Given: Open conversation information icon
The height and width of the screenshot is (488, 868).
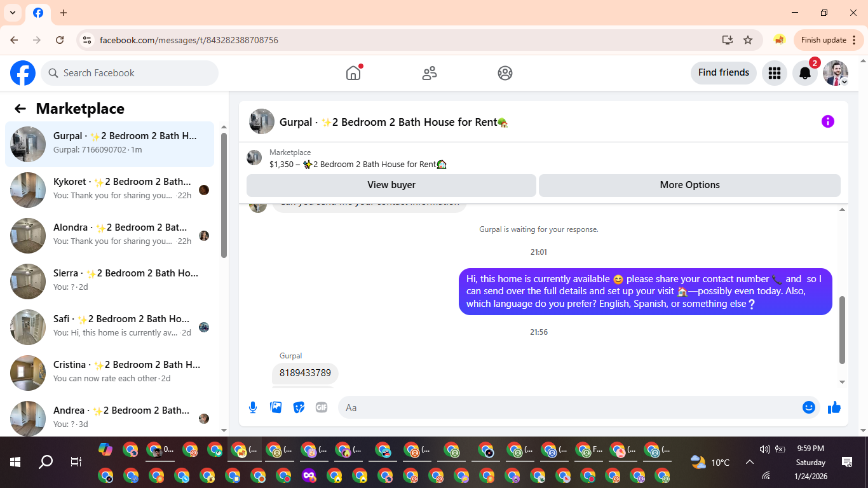Looking at the screenshot, I should point(827,121).
